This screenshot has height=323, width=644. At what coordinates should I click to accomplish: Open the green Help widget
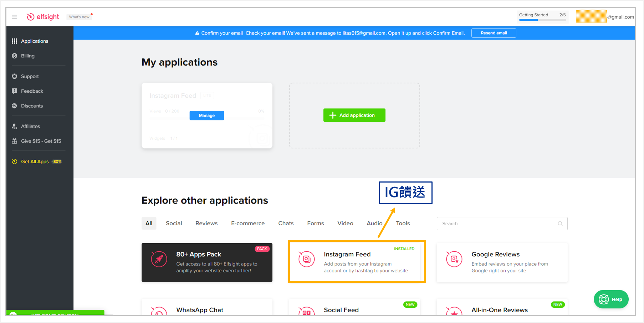click(x=611, y=299)
